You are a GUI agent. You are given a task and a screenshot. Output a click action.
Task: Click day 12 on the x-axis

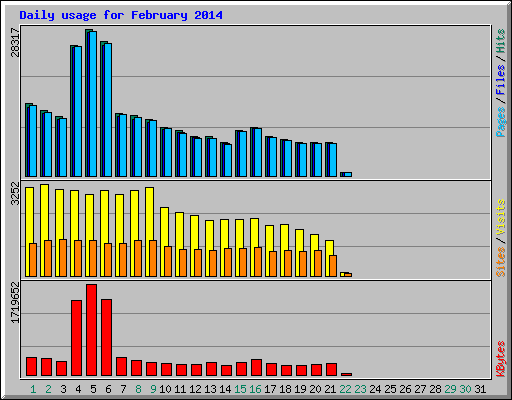coord(195,389)
